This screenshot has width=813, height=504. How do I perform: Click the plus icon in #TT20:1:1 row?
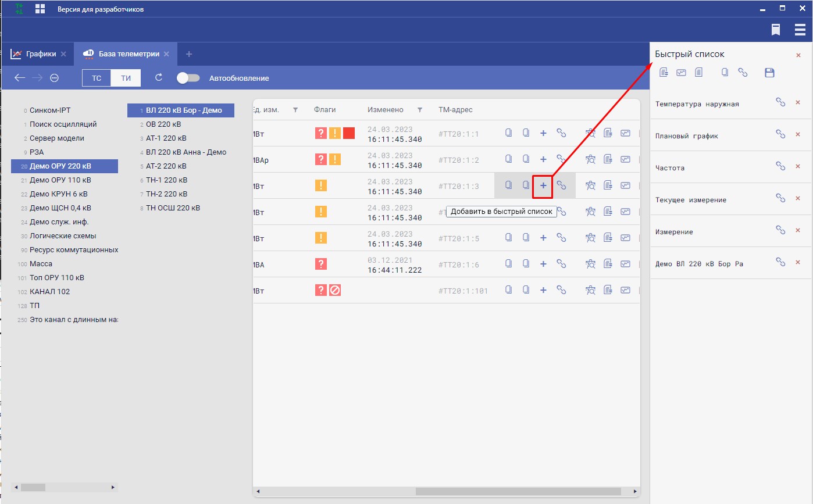click(543, 133)
